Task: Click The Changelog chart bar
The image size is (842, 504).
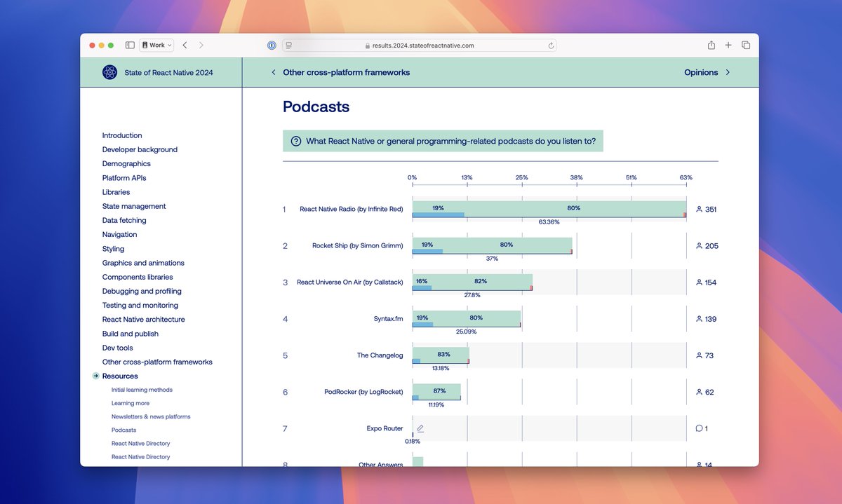Action: [x=441, y=355]
